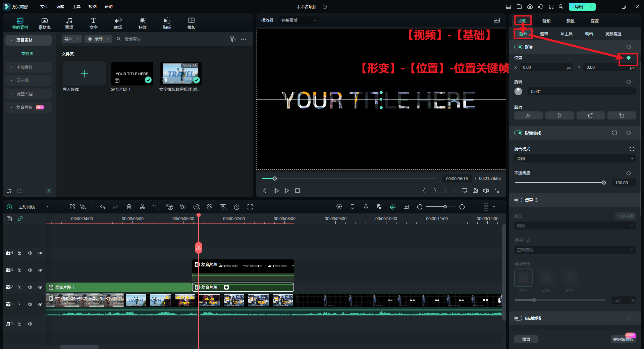
Task: Switch to the 颜色 tab
Action: point(570,21)
